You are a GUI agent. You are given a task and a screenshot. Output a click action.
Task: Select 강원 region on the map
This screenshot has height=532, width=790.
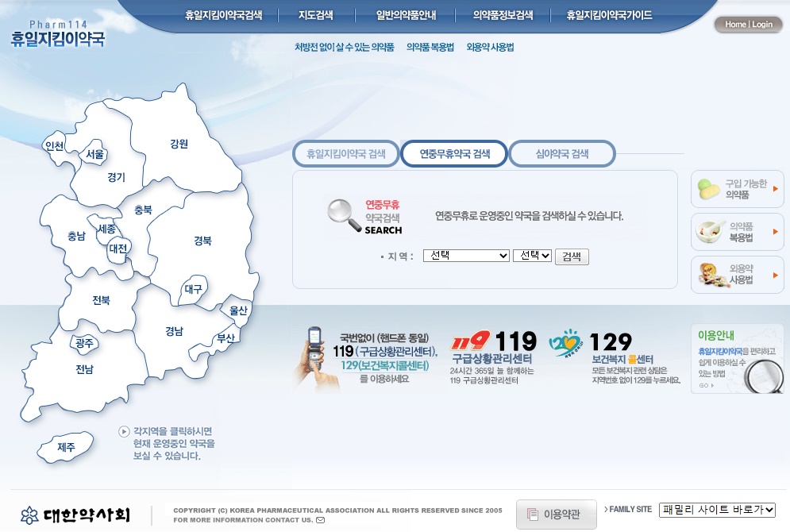point(179,144)
